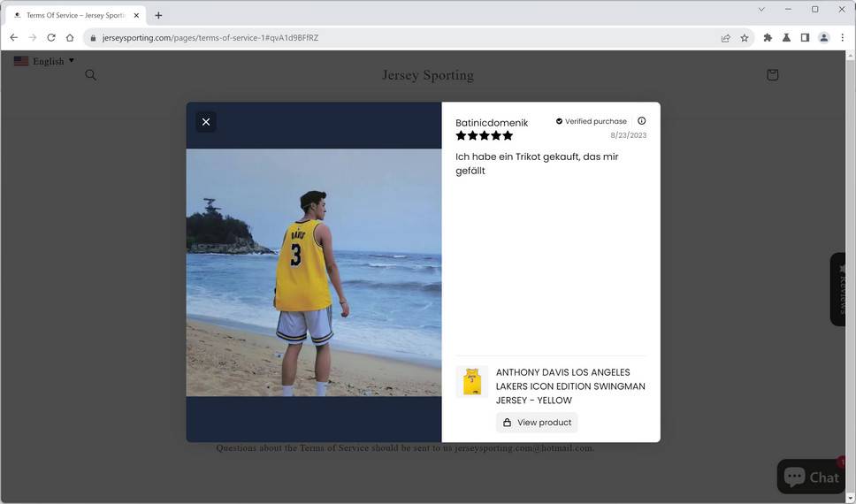Screen dimensions: 856x504
Task: View site info via the lock icon
Action: point(93,38)
